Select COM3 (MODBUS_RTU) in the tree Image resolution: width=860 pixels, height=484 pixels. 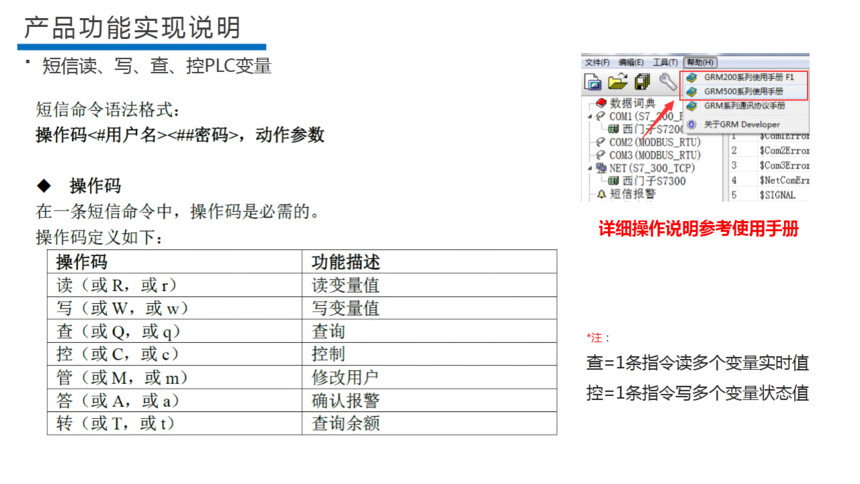(655, 155)
